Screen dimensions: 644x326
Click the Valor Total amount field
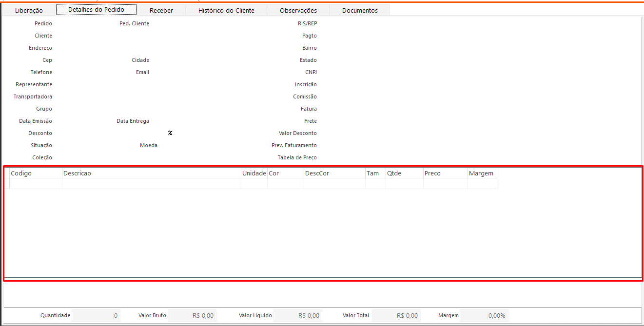point(396,315)
